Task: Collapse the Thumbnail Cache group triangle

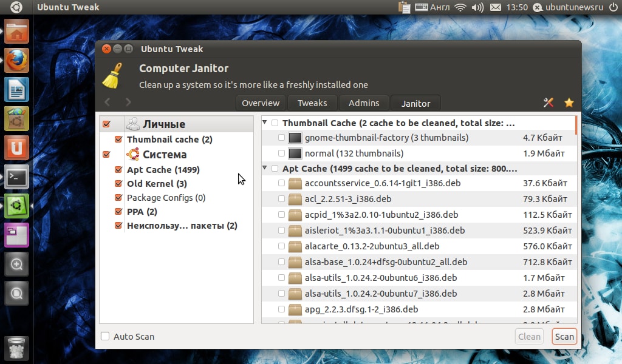Action: coord(265,123)
